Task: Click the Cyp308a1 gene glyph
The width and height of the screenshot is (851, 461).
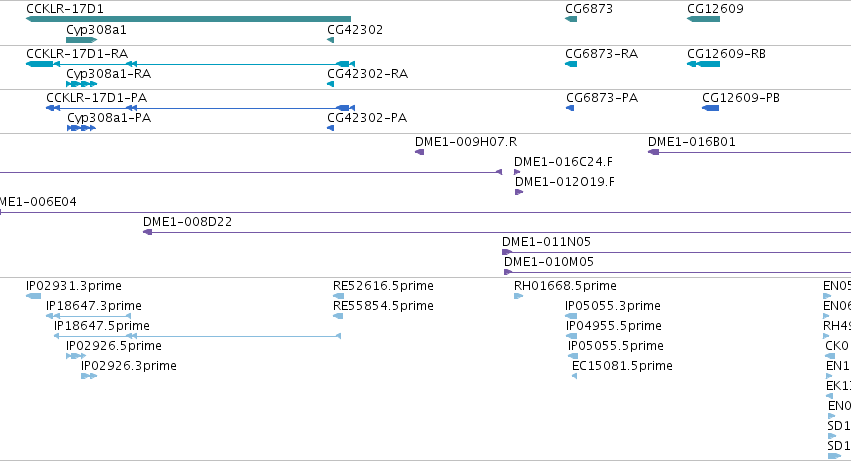Action: coord(81,40)
